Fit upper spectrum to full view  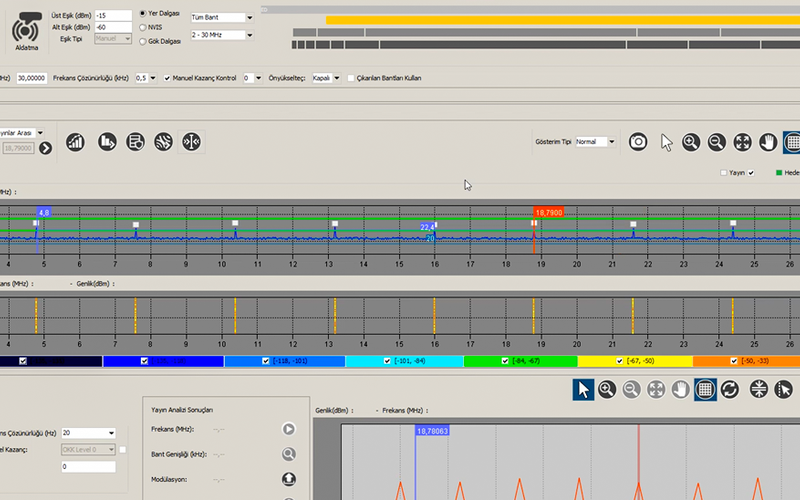click(x=742, y=142)
